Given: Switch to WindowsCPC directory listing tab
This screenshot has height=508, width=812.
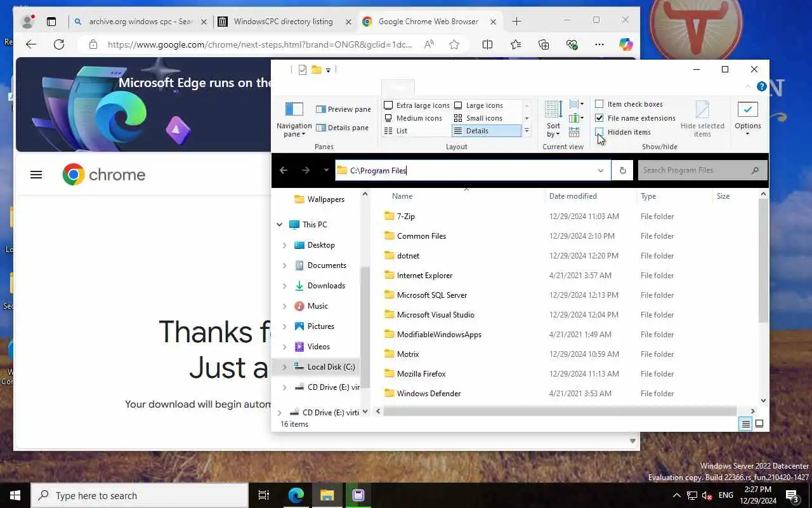Looking at the screenshot, I should (285, 22).
